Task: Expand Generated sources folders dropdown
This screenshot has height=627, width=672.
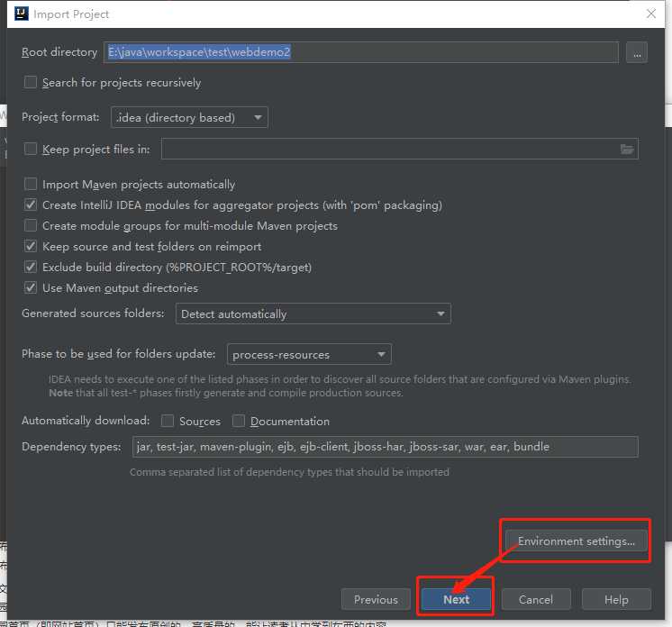Action: point(313,313)
